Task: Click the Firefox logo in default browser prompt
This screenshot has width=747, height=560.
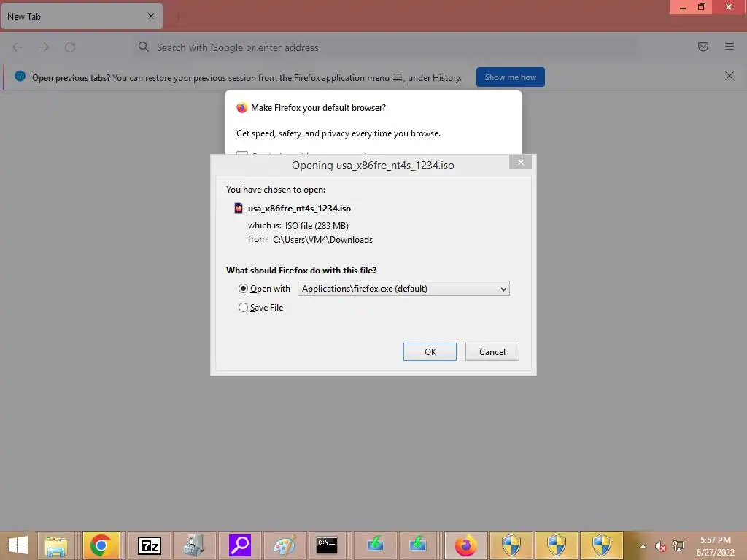Action: click(x=242, y=108)
